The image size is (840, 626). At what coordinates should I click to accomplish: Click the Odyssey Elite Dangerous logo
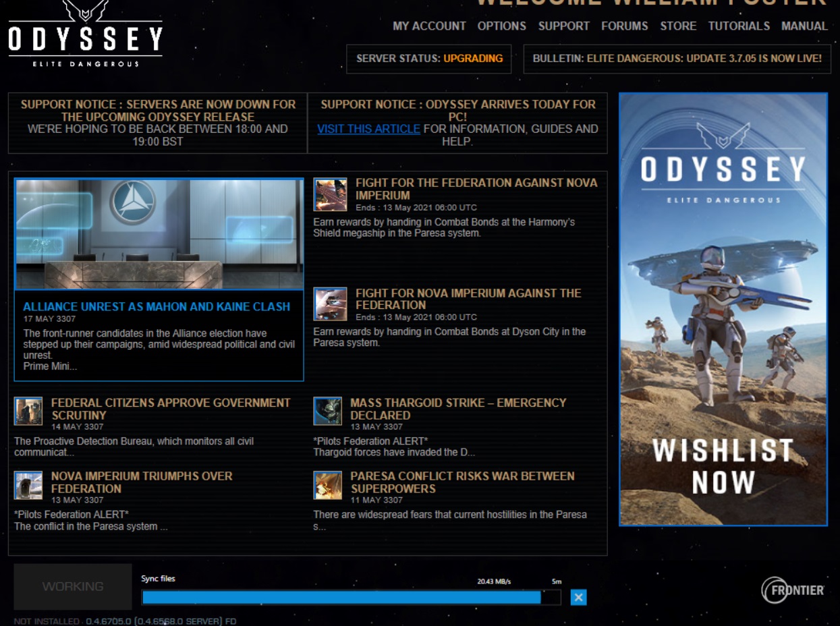click(x=85, y=34)
